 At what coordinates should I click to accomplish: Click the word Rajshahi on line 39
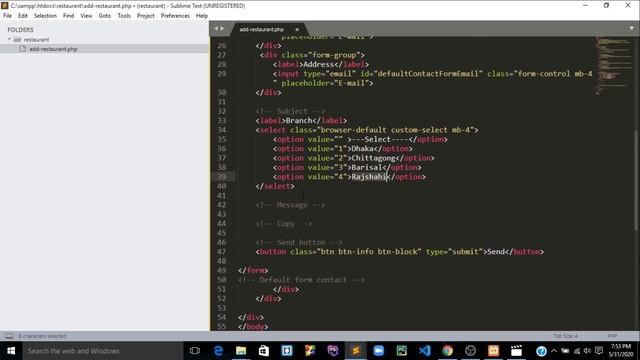pos(369,177)
